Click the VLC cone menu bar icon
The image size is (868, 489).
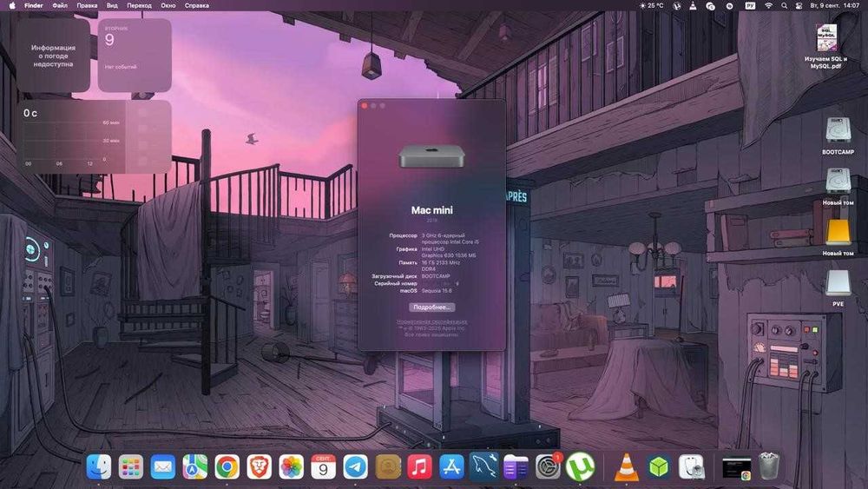tap(693, 5)
